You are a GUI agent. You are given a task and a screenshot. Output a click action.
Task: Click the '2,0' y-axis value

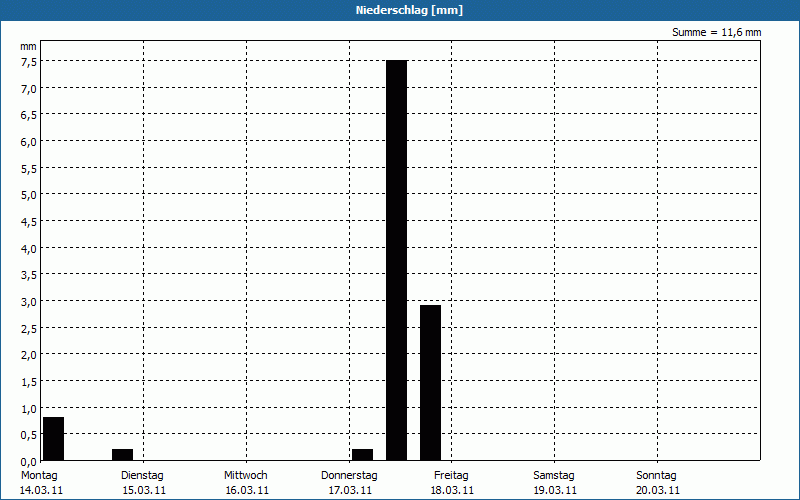[29, 355]
